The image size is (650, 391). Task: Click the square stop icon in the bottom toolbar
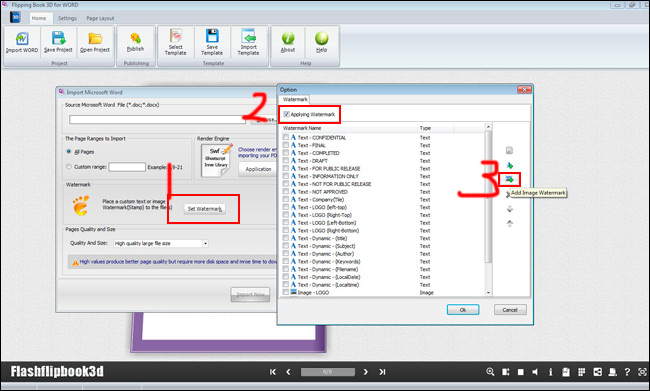521,372
